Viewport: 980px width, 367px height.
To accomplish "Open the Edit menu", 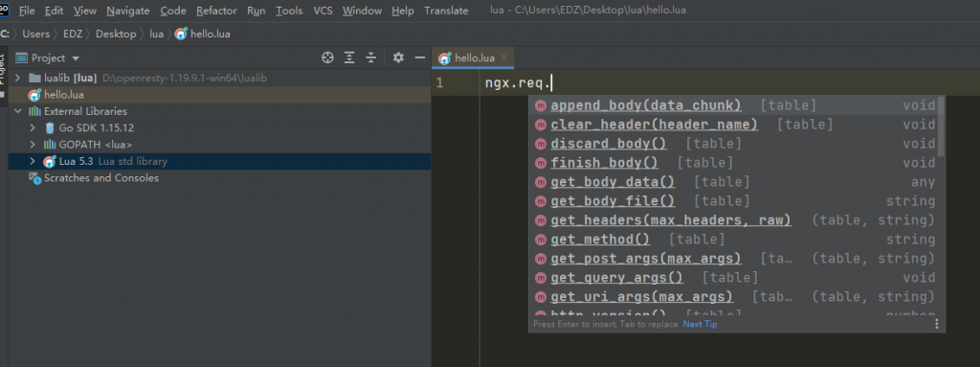I will coord(55,11).
